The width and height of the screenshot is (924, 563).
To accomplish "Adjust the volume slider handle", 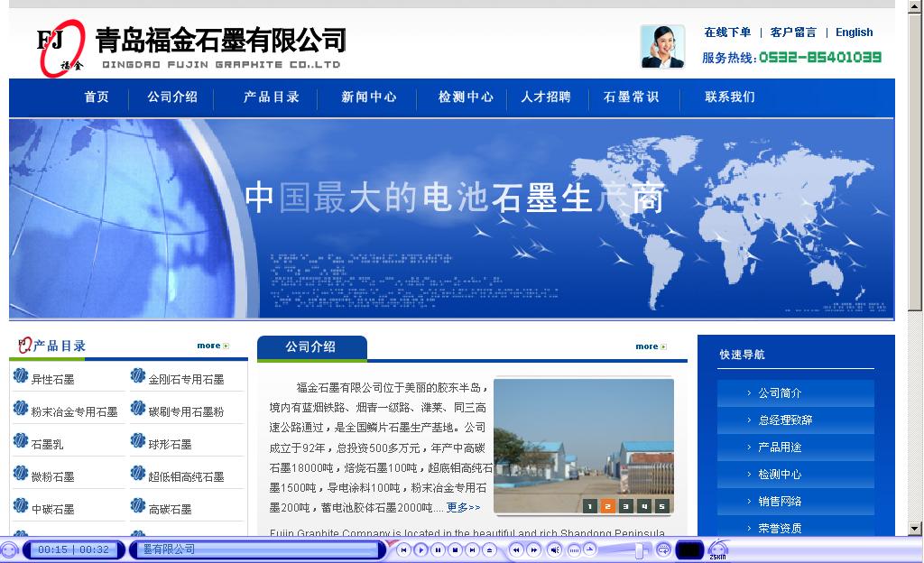I will [639, 550].
